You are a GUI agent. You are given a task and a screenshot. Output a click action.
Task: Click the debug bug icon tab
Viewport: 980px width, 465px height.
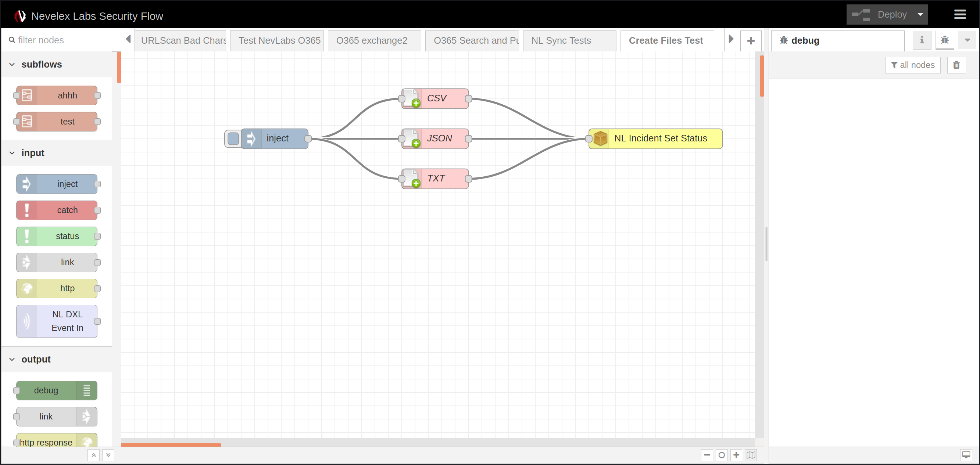point(945,40)
